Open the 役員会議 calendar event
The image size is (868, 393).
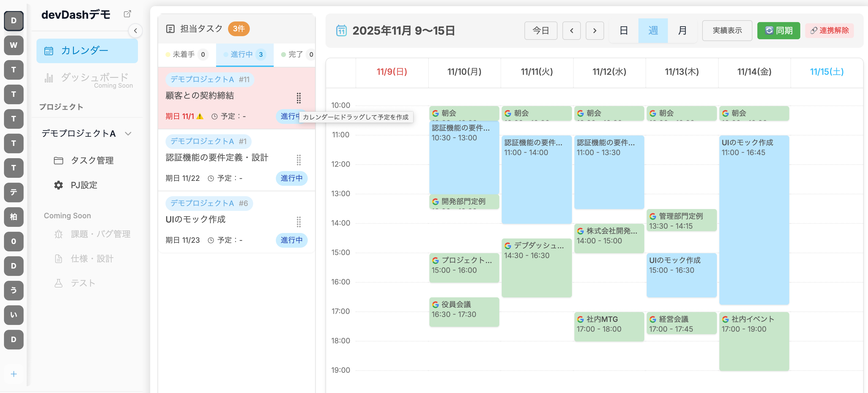[x=464, y=311]
